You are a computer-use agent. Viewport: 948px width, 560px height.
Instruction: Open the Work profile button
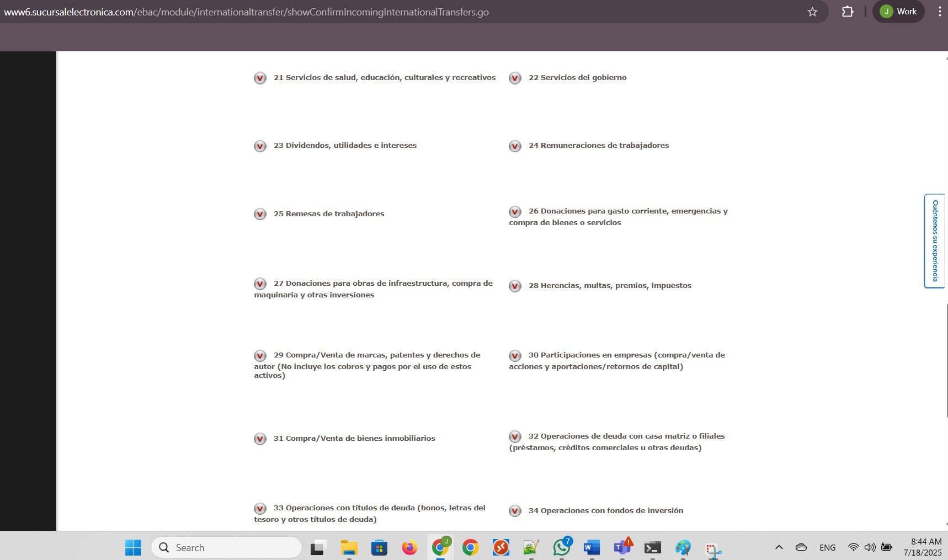tap(898, 12)
